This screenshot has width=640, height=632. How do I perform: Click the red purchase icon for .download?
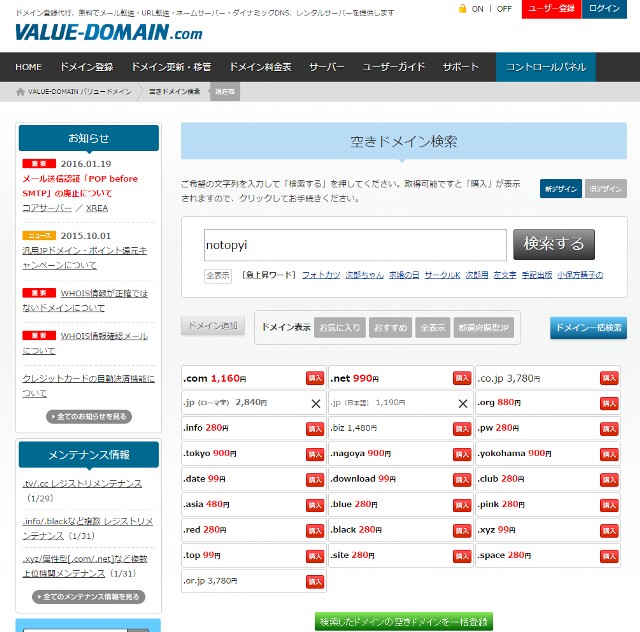click(462, 480)
